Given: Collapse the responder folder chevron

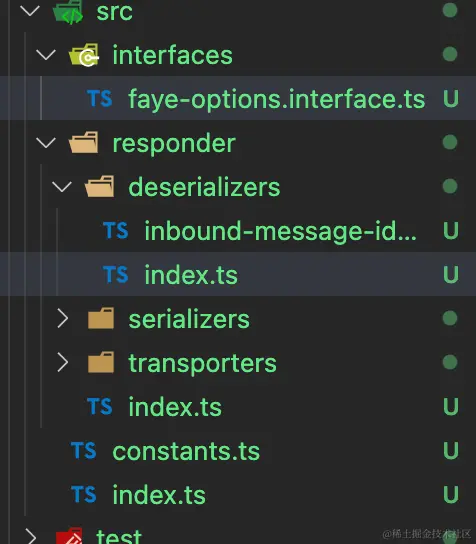Looking at the screenshot, I should [46, 143].
